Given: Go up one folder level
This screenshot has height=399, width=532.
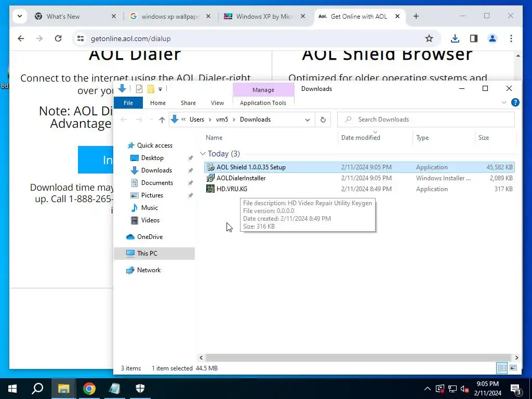Looking at the screenshot, I should pyautogui.click(x=162, y=119).
